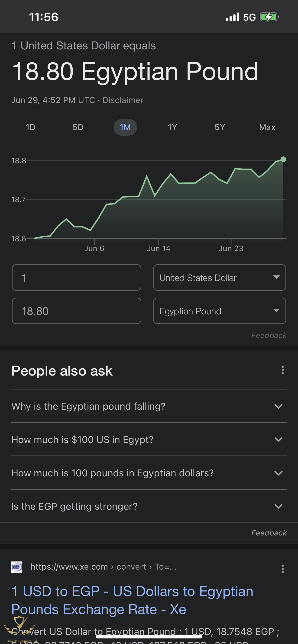
Task: Open People also ask three-dot options
Action: tap(282, 370)
